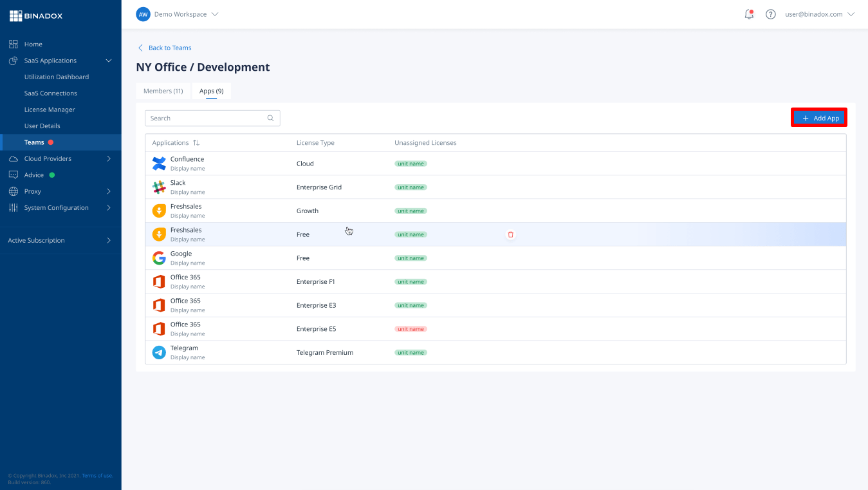Click the Home sidebar icon
This screenshot has height=490, width=868.
click(13, 44)
